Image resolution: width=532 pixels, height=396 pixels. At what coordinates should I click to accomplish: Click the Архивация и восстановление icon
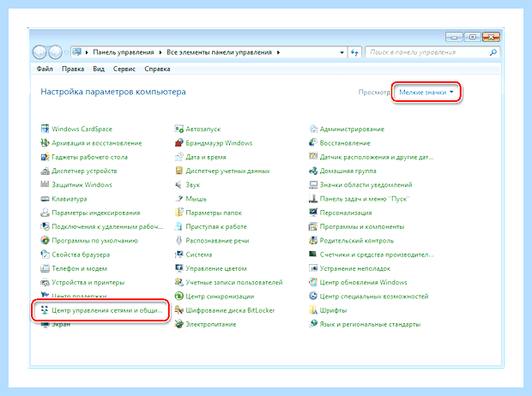45,143
